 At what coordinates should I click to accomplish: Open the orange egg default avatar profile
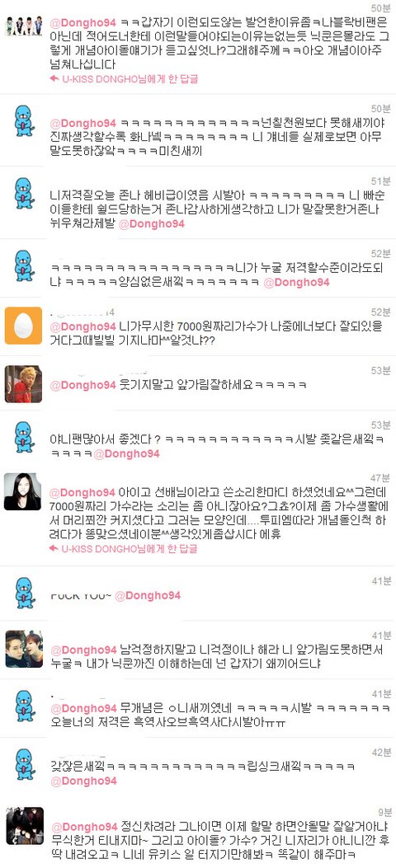pyautogui.click(x=24, y=326)
